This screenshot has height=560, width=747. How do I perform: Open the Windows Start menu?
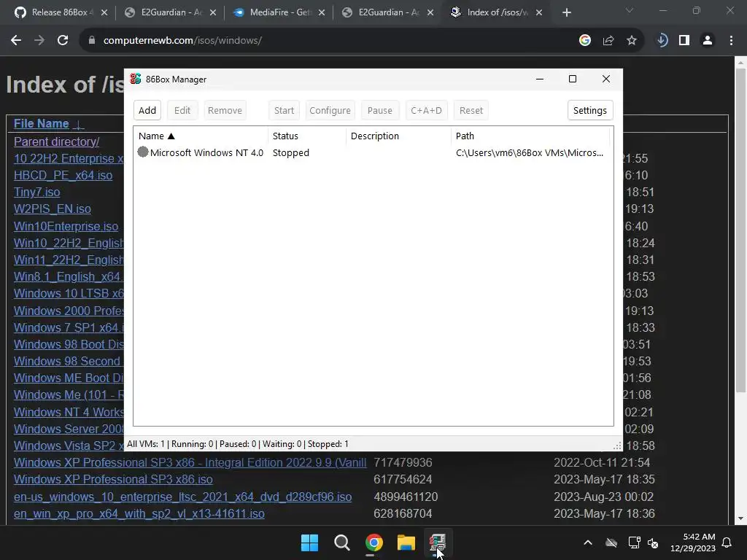[309, 542]
